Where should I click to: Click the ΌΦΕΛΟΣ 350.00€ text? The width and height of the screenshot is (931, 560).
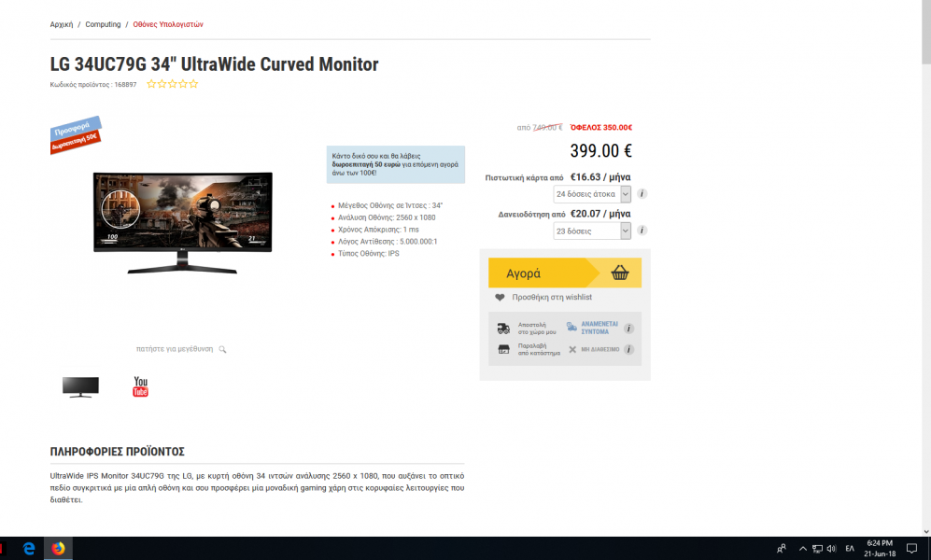600,128
